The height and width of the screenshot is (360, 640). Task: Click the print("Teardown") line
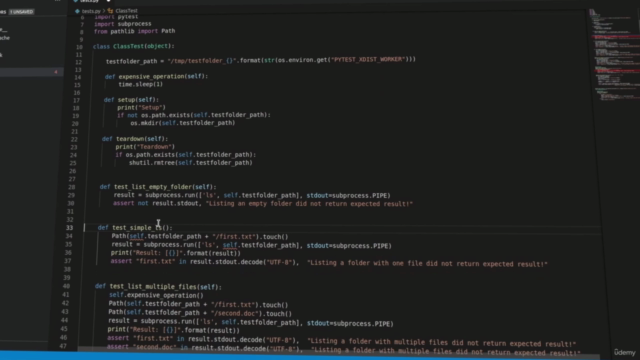click(x=145, y=147)
